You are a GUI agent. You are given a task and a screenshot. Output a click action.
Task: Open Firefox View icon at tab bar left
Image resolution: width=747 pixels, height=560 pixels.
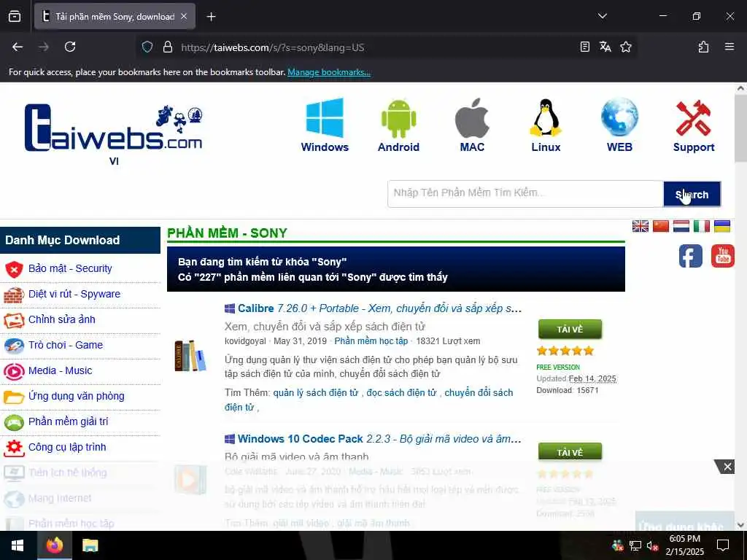[15, 17]
